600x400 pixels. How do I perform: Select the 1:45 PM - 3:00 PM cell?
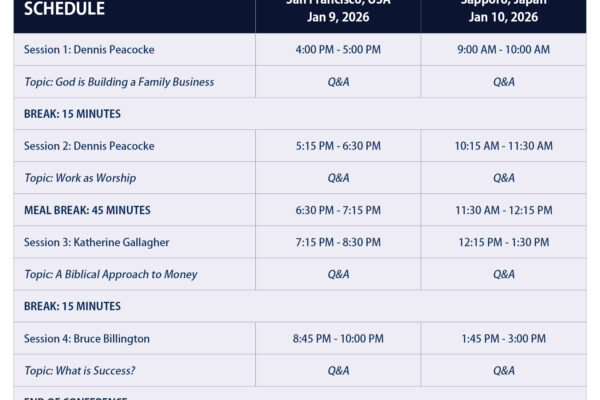click(503, 338)
